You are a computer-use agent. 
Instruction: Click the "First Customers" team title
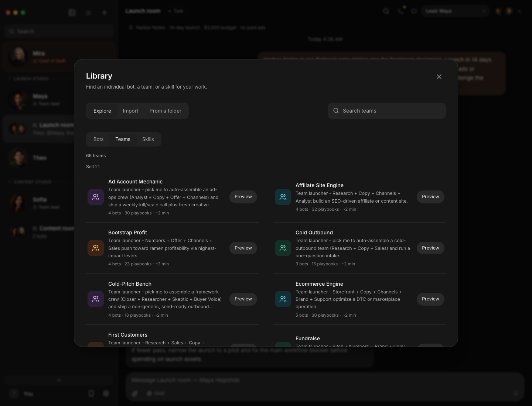[128, 335]
